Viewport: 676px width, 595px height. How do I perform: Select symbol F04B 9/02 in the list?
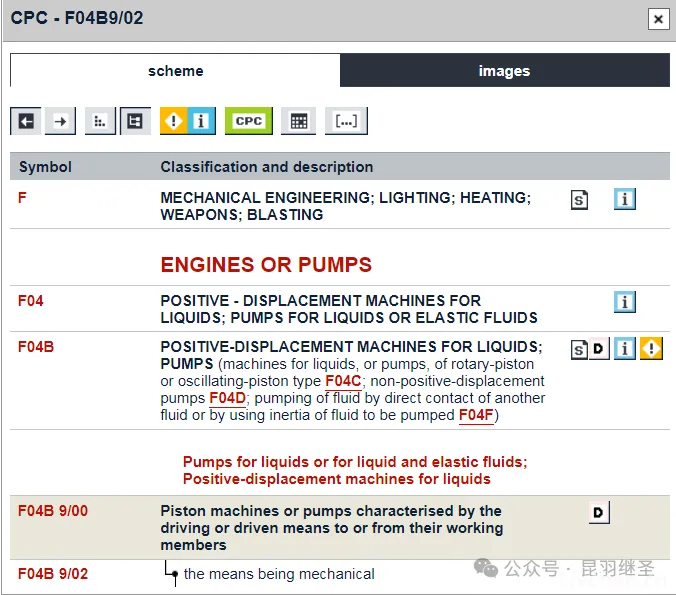(x=53, y=574)
